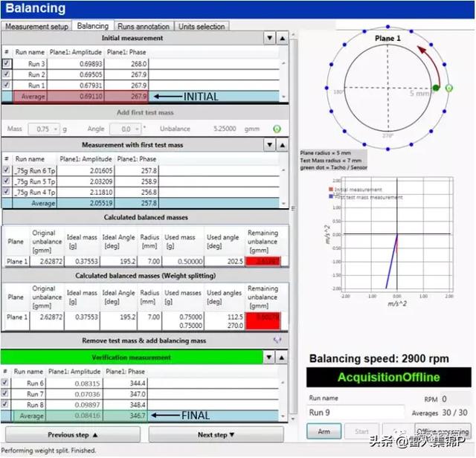Viewport: 476px width, 458px height.
Task: Click green status icon beside Unbalance gmm
Action: tap(277, 129)
